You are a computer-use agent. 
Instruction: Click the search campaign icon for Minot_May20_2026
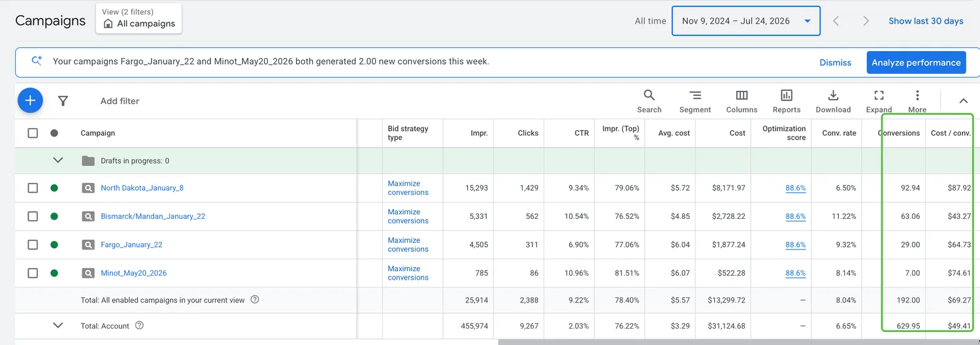point(88,273)
